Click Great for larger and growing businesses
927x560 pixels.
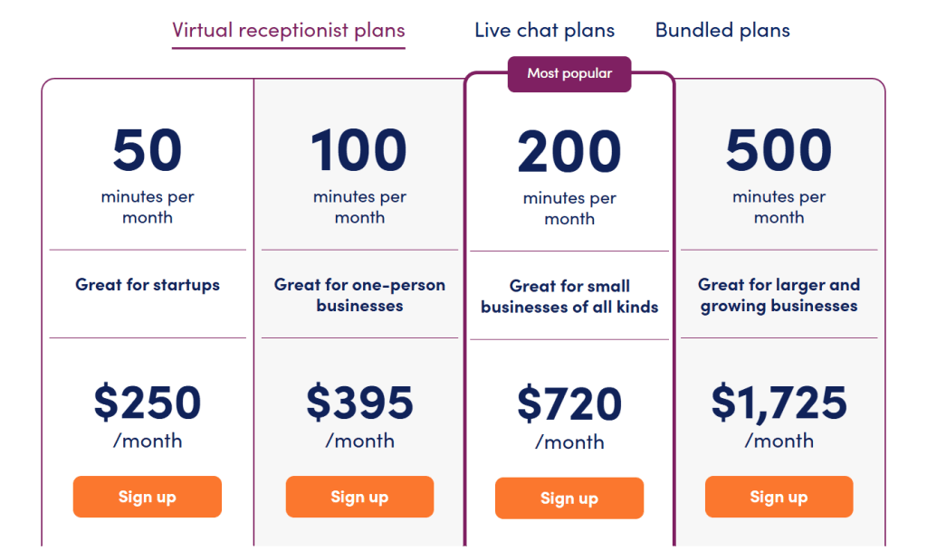point(779,295)
